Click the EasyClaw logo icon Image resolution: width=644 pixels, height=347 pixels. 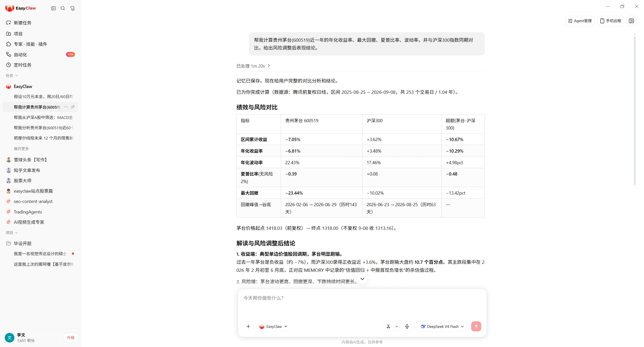[x=10, y=8]
